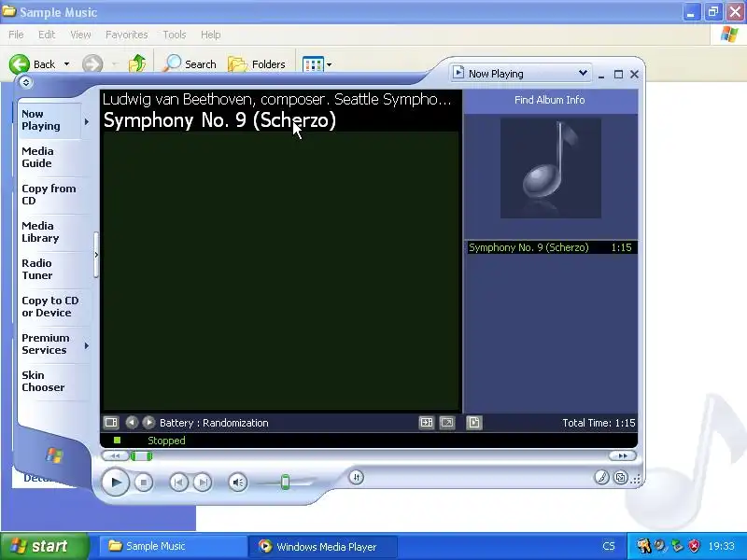Click Back in Sample Music toolbar
Screen dimensions: 747x560
click(x=33, y=63)
